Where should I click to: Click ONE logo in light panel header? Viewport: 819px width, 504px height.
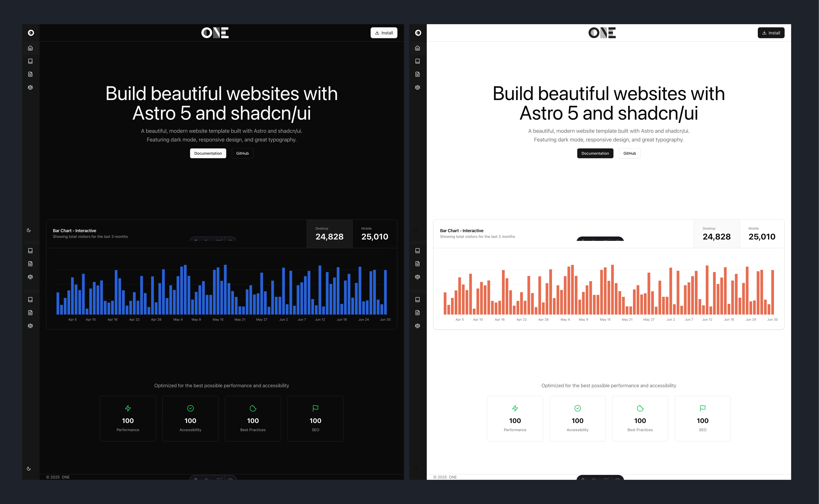point(602,33)
